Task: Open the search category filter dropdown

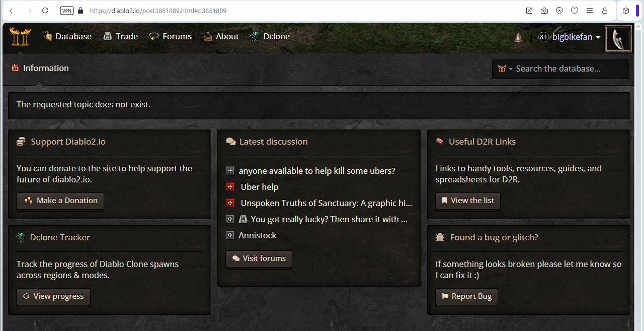Action: [x=505, y=69]
